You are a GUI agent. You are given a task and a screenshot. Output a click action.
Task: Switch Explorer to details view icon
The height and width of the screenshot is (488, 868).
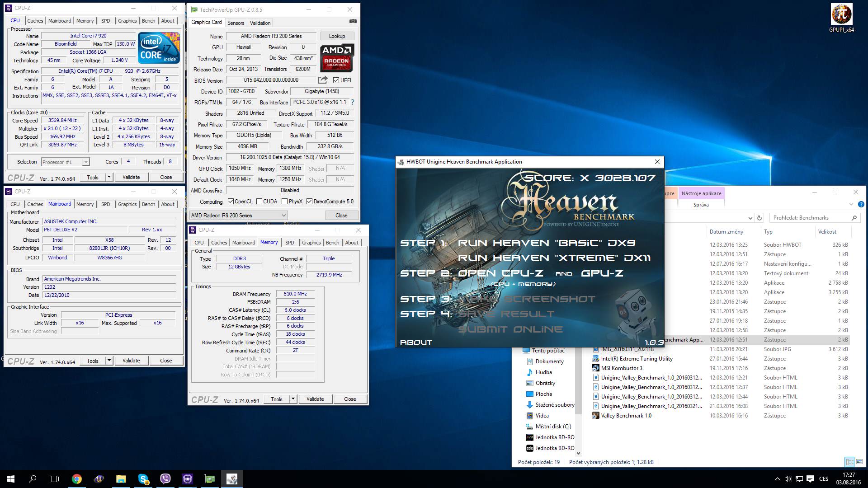point(849,462)
